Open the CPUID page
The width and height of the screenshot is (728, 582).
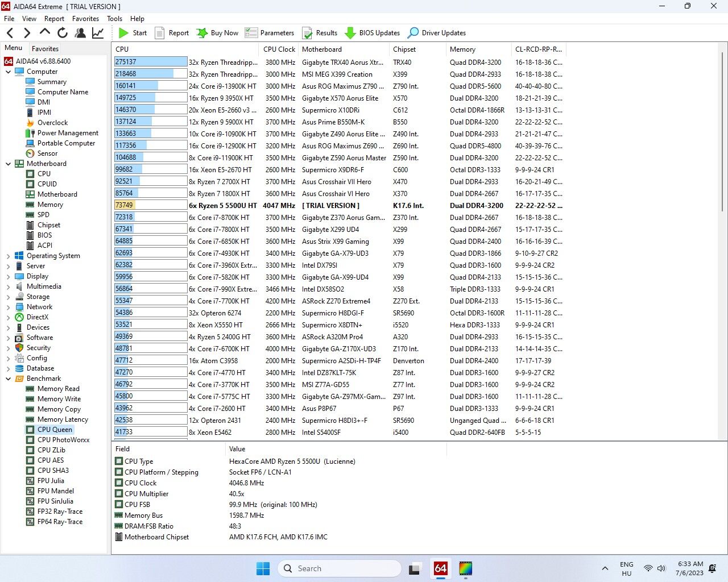click(47, 184)
